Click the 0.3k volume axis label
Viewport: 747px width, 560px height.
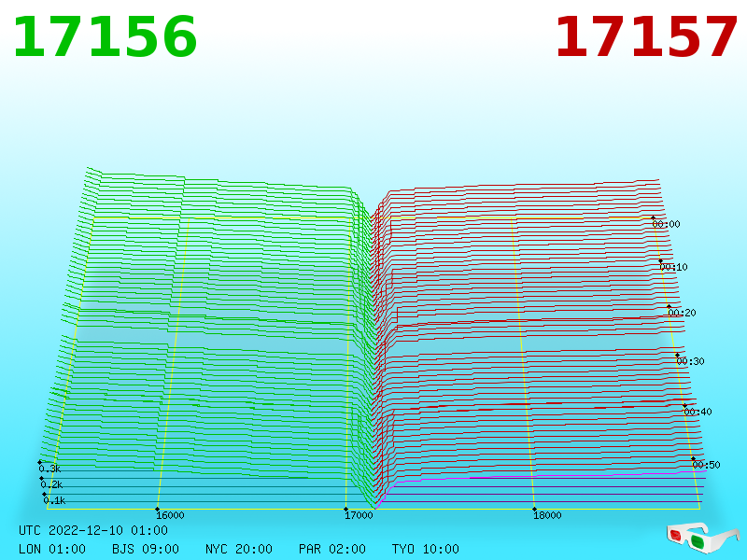click(x=49, y=469)
